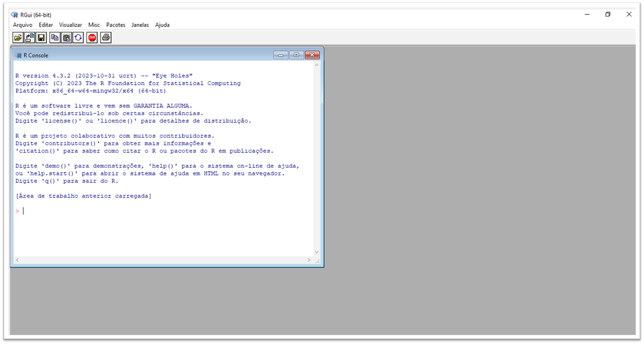Click the Copy toolbar icon

click(x=55, y=38)
